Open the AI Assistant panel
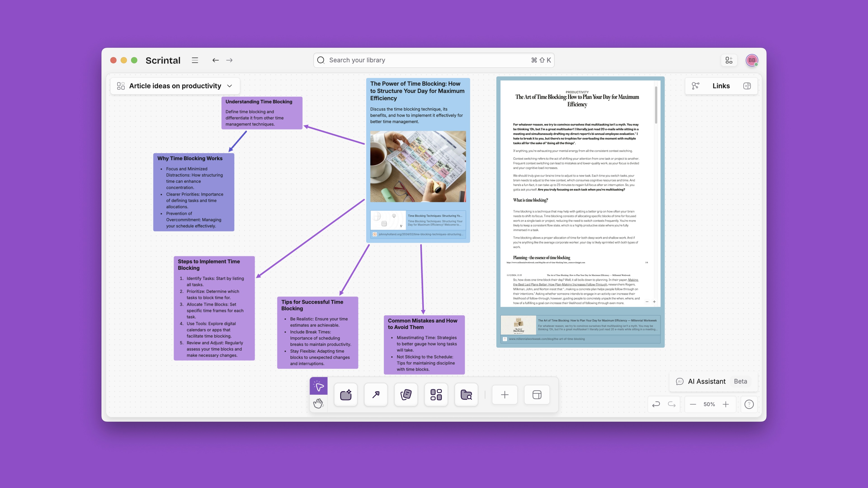The image size is (868, 488). click(707, 381)
